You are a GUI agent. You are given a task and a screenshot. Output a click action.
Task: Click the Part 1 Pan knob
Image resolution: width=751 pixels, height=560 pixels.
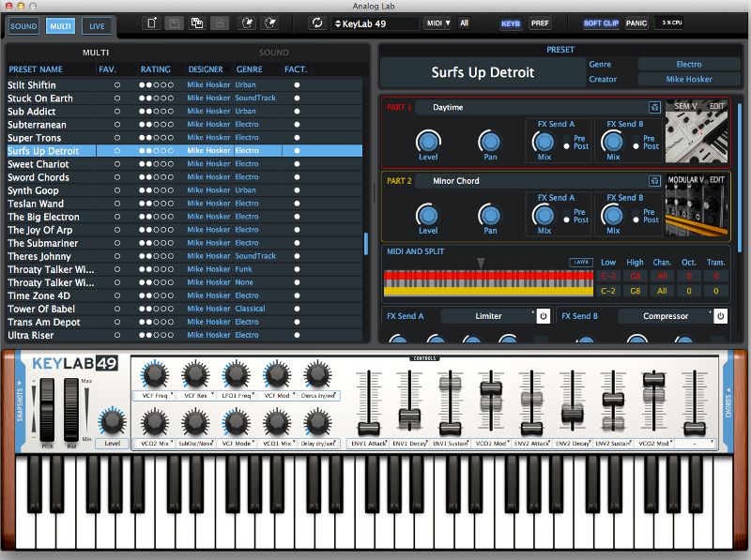point(489,142)
